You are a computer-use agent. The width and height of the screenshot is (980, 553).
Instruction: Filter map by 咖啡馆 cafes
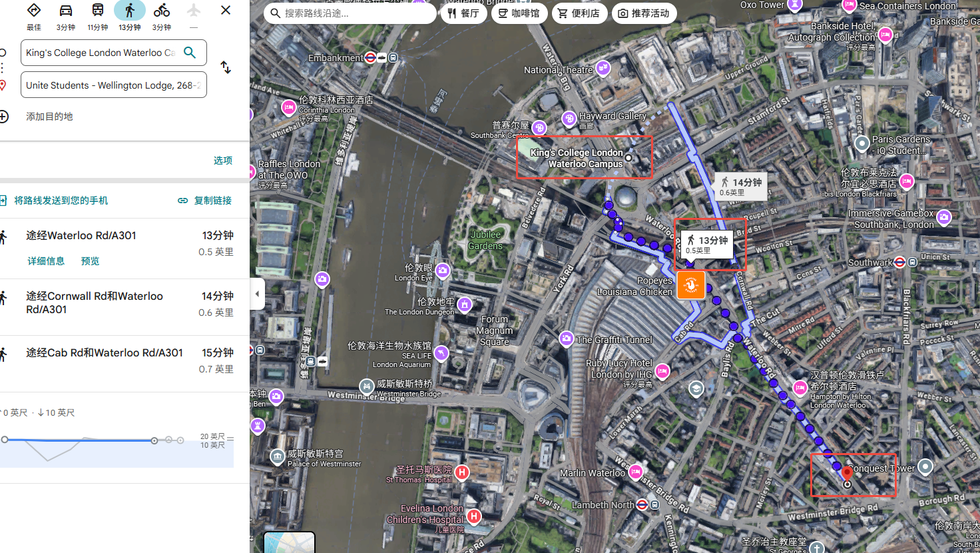[519, 13]
